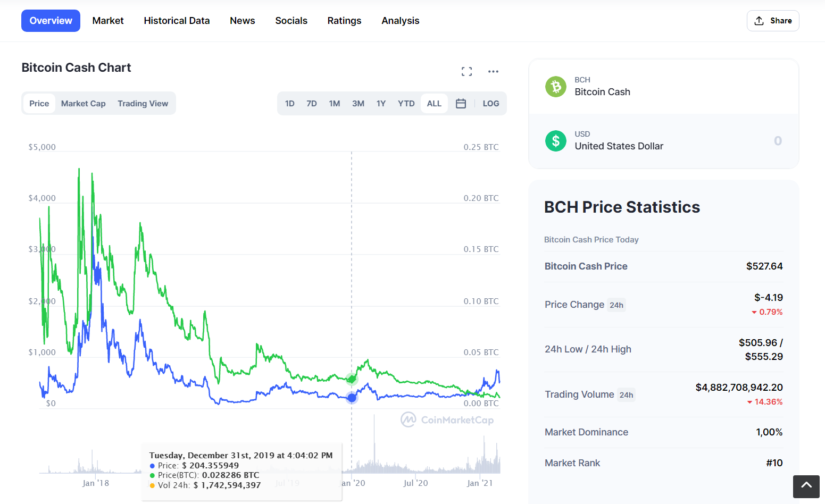The width and height of the screenshot is (825, 504).
Task: Click the upload icon on Share
Action: pos(759,21)
